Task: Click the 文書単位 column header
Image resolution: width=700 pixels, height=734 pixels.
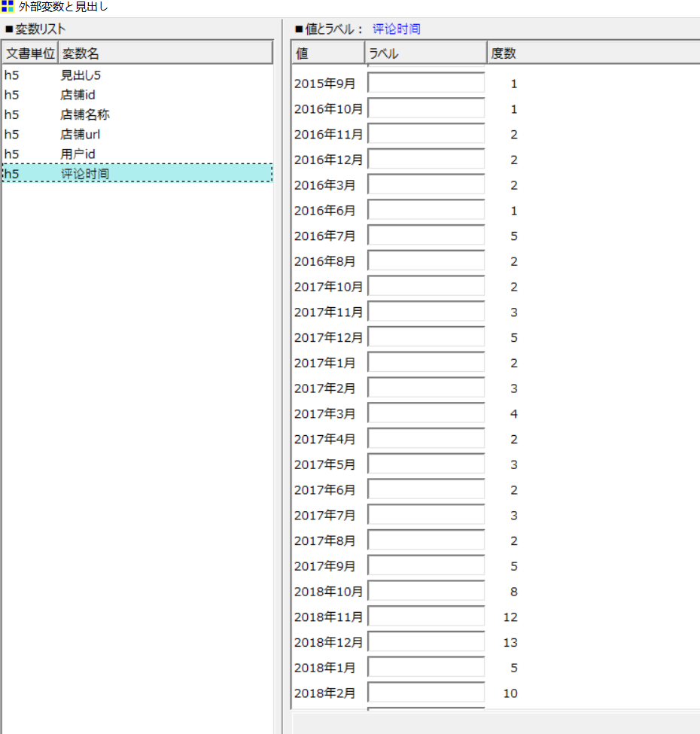Action: click(28, 51)
